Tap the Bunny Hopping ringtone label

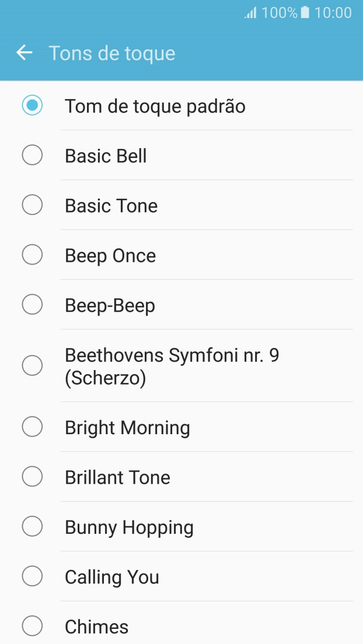pyautogui.click(x=129, y=527)
